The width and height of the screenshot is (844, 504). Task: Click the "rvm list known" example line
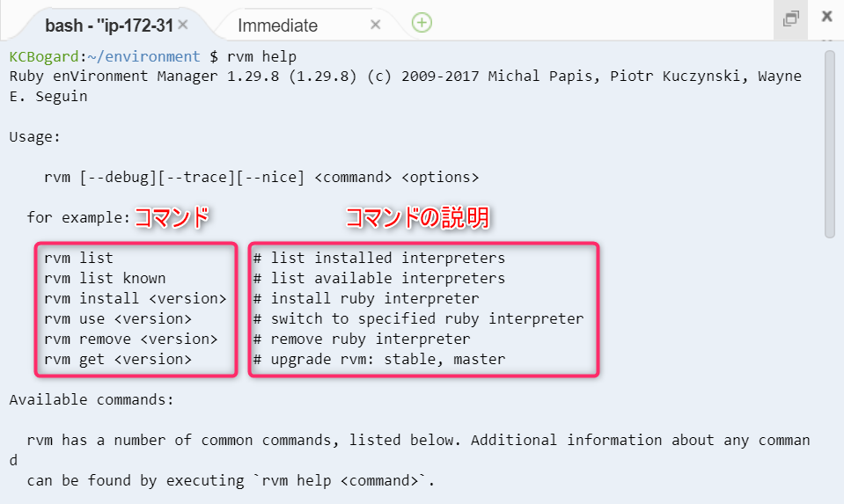click(105, 278)
